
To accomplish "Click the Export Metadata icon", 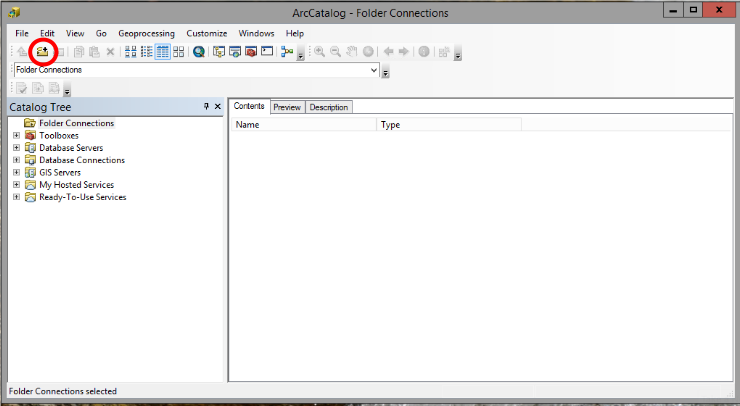I will (x=38, y=88).
